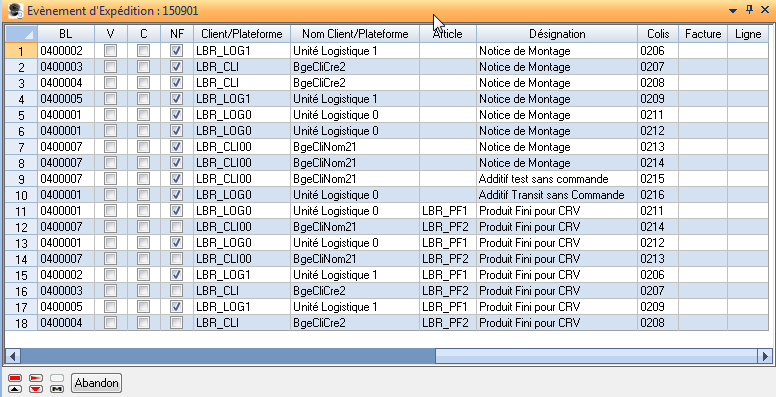Enable NF checkbox in row 12
The height and width of the screenshot is (397, 776).
(176, 227)
